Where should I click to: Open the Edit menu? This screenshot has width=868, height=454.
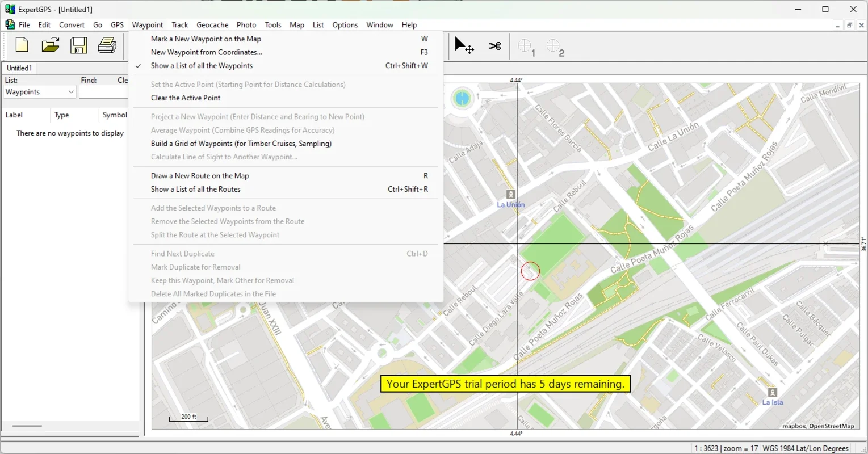coord(44,25)
